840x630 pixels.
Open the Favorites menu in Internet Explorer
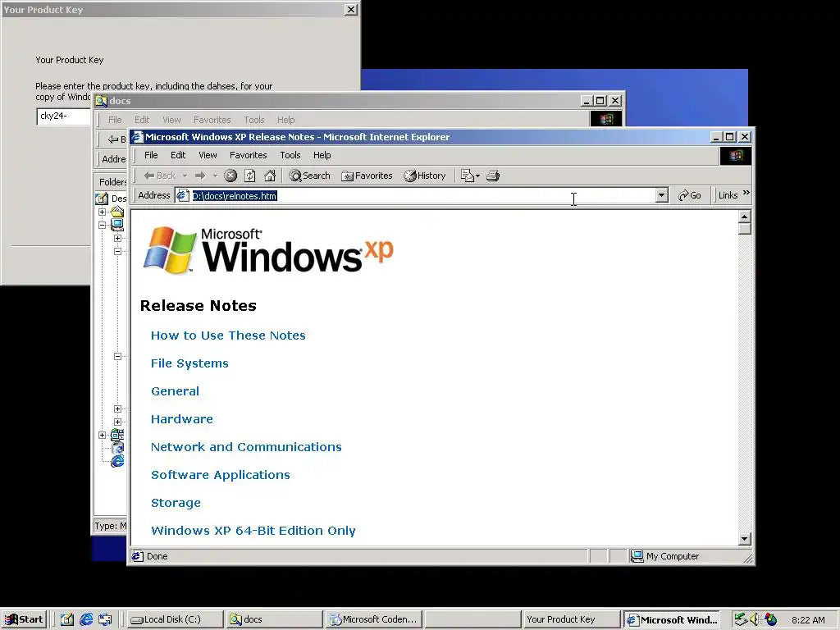point(248,155)
